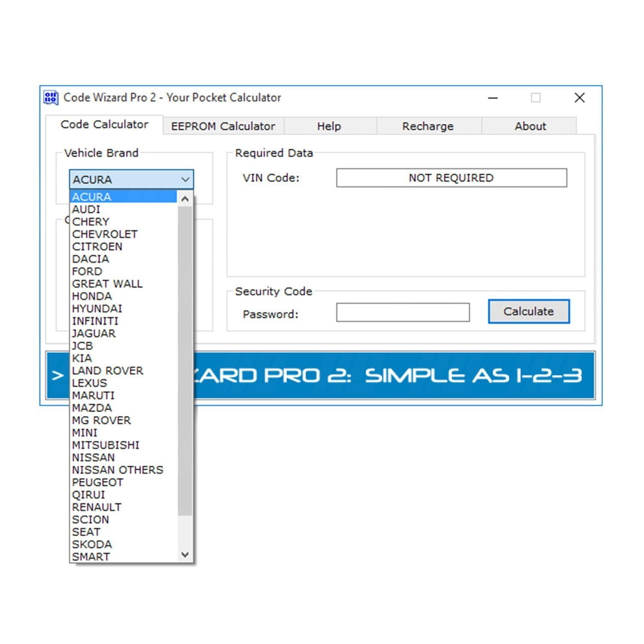The width and height of the screenshot is (644, 644).
Task: Click the VIN Code field
Action: pos(451,178)
